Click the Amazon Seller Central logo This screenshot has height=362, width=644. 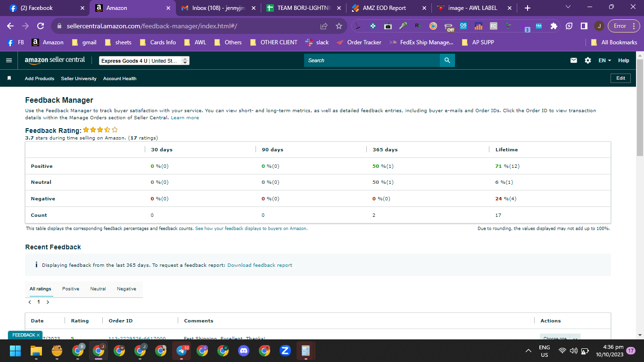click(x=55, y=60)
